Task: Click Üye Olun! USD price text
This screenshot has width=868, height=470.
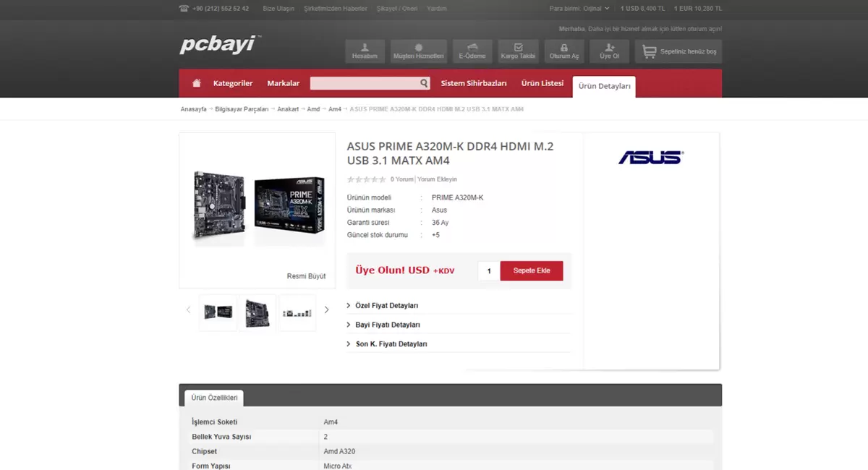Action: click(x=405, y=270)
